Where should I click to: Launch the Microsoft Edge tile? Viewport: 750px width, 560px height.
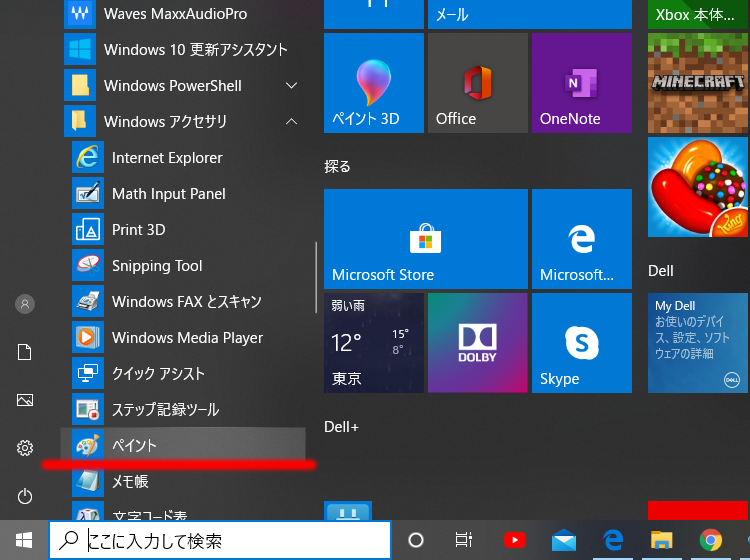pos(582,239)
